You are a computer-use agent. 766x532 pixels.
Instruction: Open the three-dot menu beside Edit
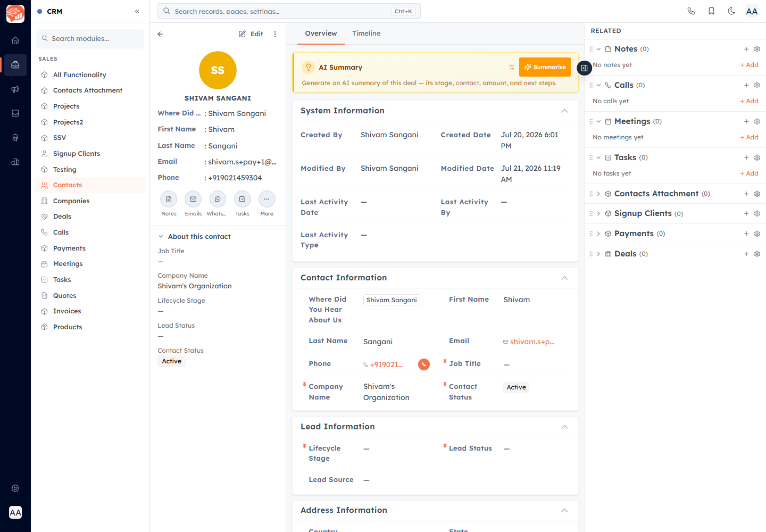[275, 34]
